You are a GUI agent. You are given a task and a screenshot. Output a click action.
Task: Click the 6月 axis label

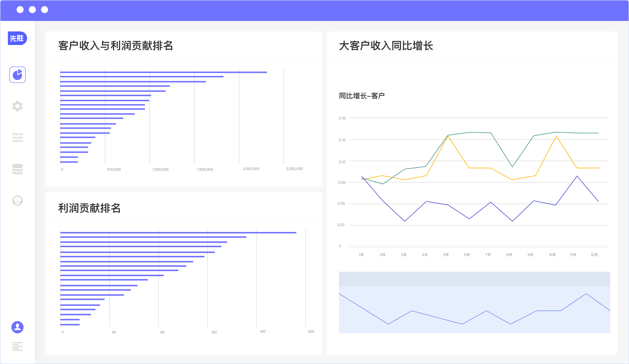[x=467, y=255]
